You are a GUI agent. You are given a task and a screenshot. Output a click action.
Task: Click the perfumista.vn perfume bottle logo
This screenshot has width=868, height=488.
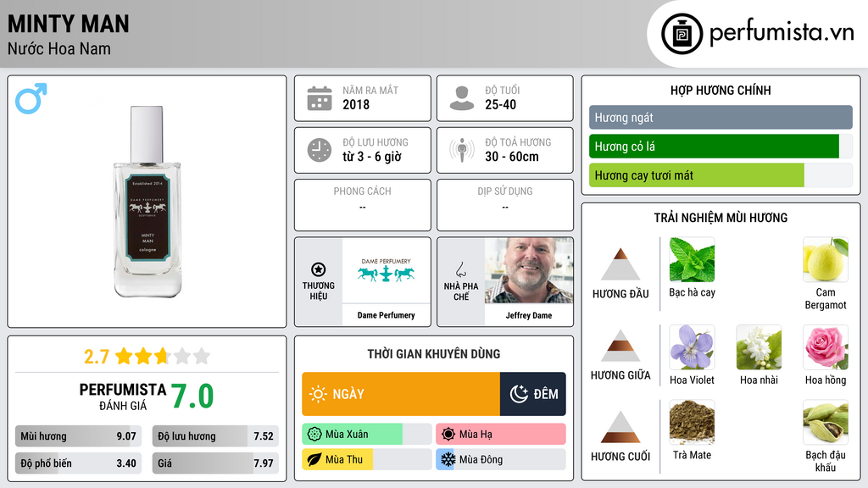[682, 34]
